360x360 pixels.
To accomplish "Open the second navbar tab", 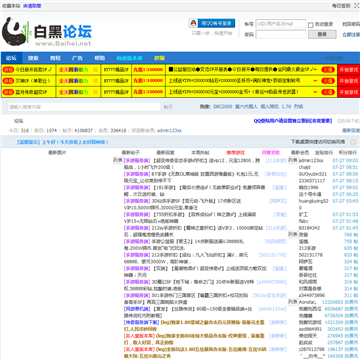I will 33,58.
